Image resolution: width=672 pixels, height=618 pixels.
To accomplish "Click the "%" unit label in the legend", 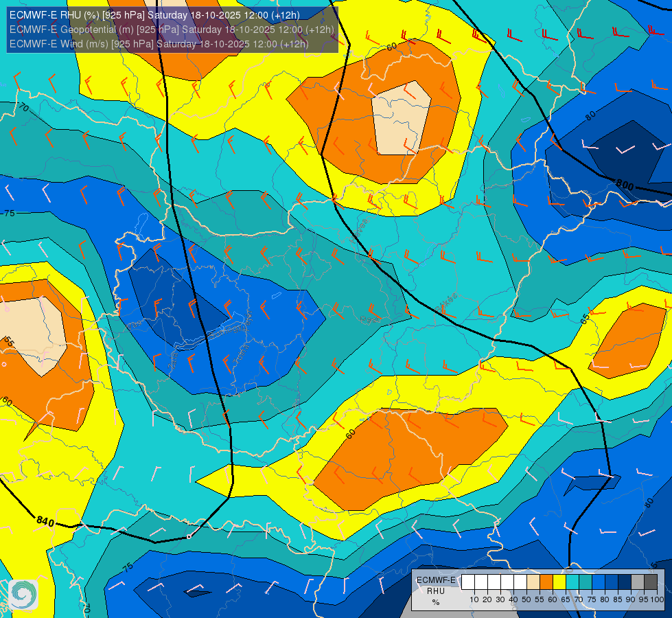I will coord(436,602).
